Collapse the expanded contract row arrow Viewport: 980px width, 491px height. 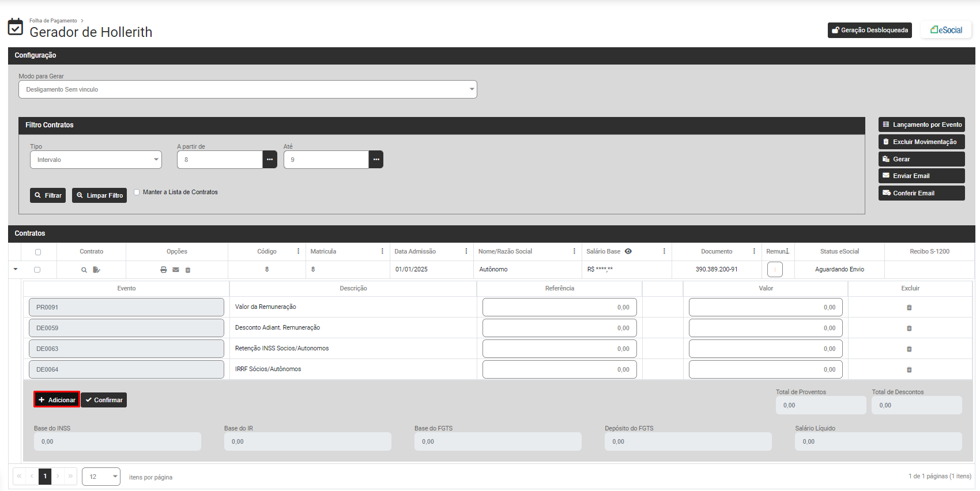[x=16, y=269]
